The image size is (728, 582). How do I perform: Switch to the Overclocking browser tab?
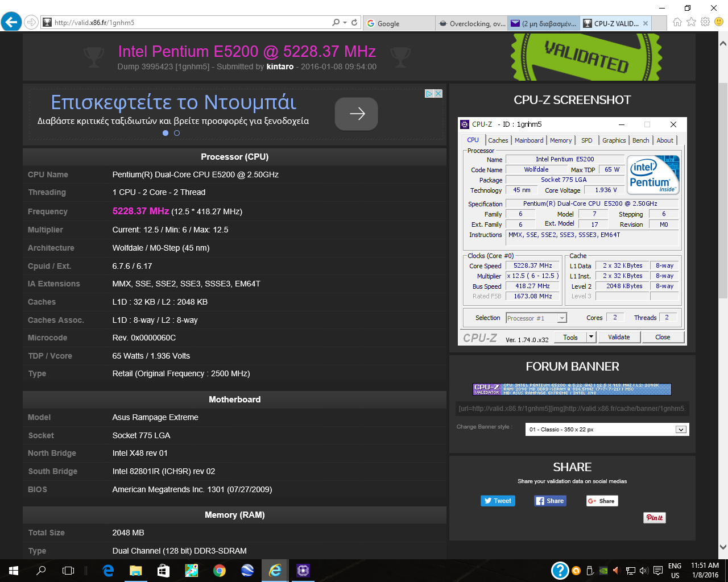click(471, 23)
